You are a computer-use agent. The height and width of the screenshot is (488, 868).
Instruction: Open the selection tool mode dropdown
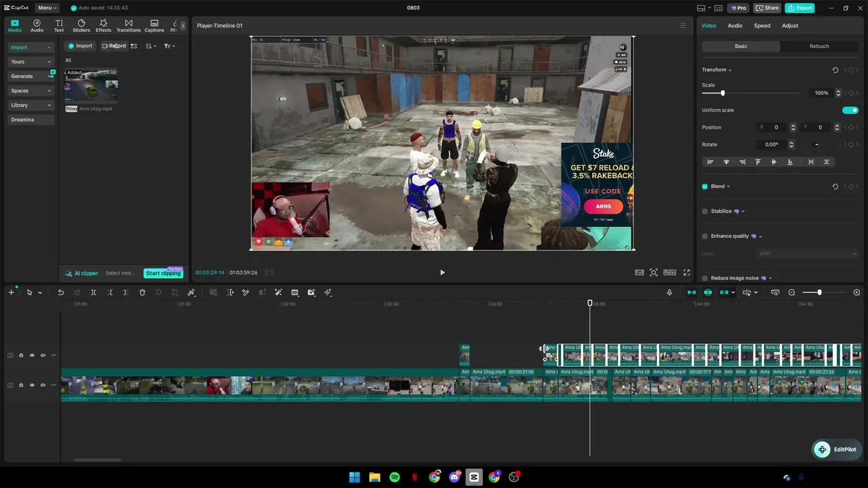(40, 293)
